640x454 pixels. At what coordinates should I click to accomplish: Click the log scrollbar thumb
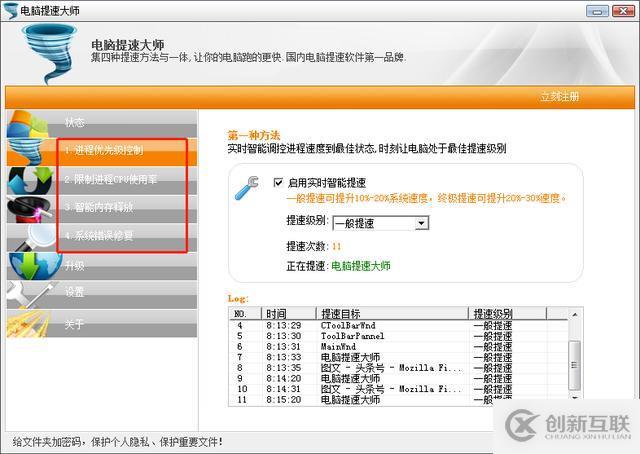coord(574,365)
